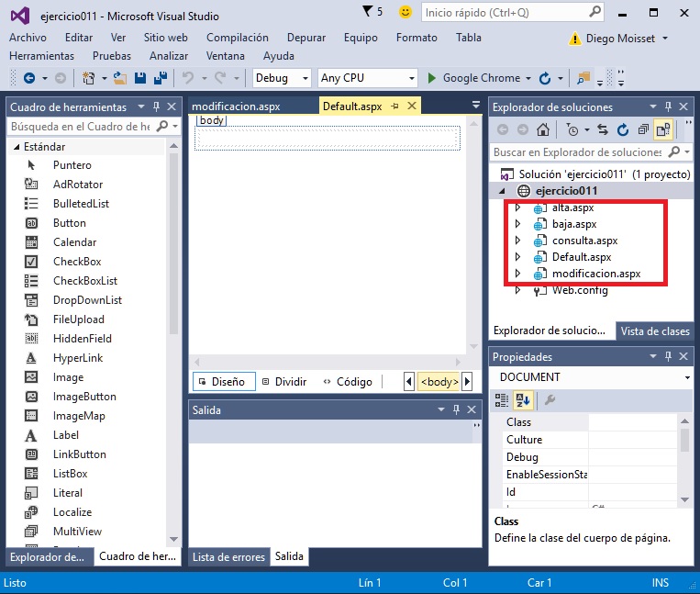Select the CheckBox control in toolbox
Viewport: 700px width, 594px height.
[77, 262]
